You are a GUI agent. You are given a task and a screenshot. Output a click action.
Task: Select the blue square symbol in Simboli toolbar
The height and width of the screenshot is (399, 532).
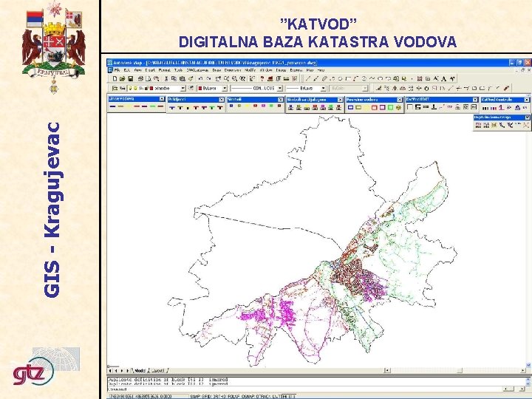click(231, 106)
